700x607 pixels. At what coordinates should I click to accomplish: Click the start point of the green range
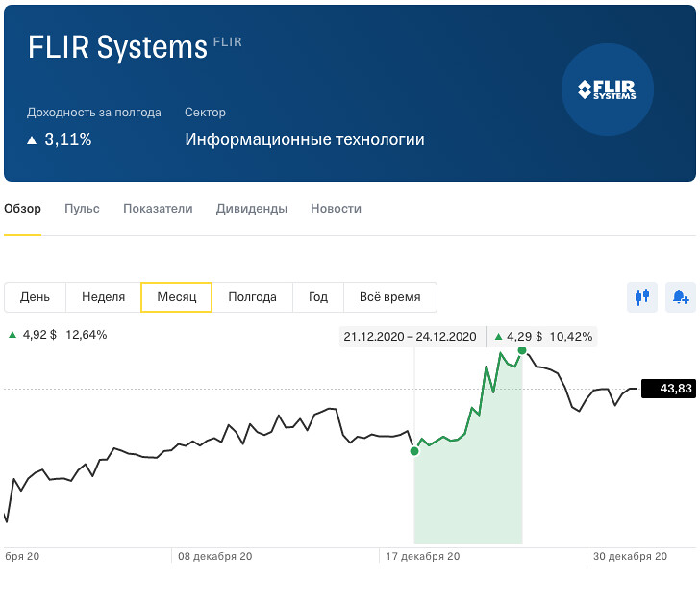(414, 451)
